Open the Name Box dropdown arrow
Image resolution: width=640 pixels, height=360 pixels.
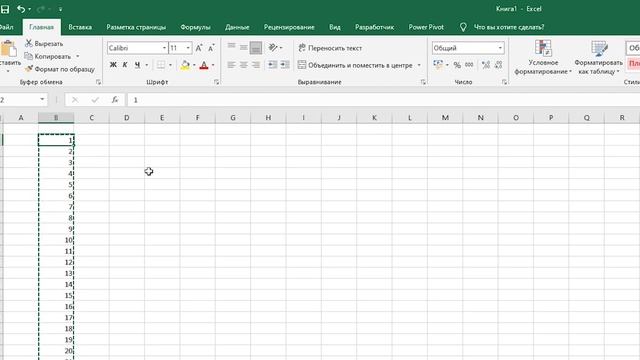click(x=42, y=100)
